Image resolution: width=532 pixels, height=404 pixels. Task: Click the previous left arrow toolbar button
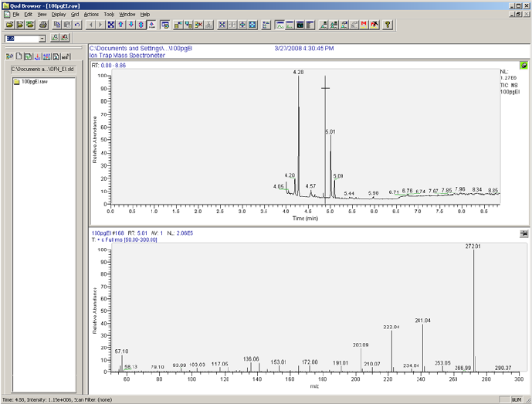(90, 25)
